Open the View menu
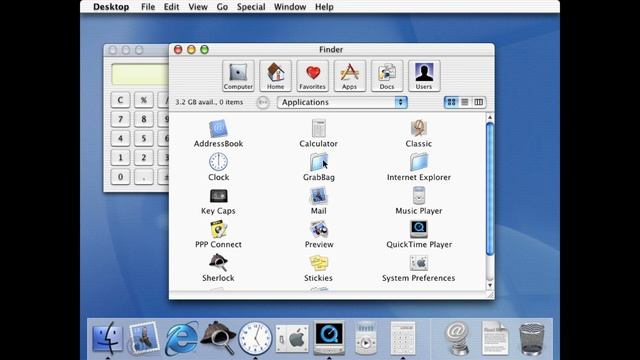 (198, 7)
